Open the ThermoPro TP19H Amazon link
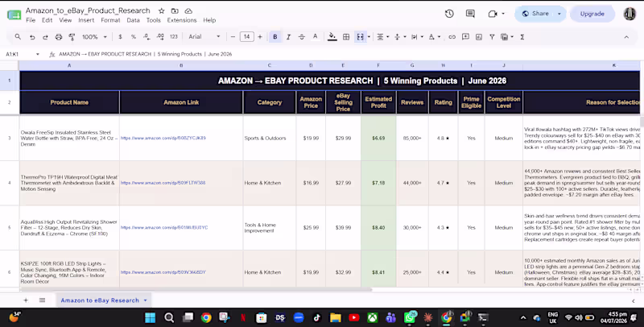This screenshot has width=644, height=327. [x=163, y=183]
